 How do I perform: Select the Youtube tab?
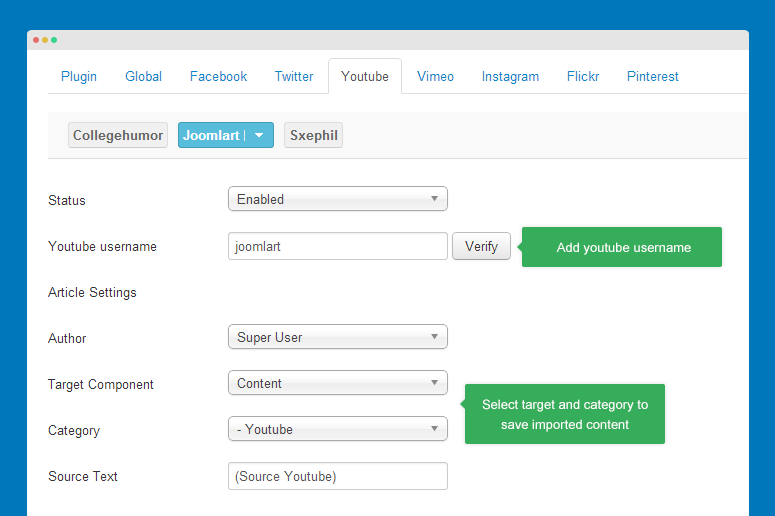[365, 77]
